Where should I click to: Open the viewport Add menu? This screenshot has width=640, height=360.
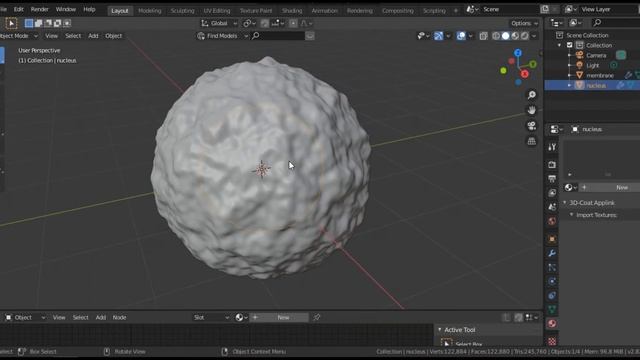93,36
